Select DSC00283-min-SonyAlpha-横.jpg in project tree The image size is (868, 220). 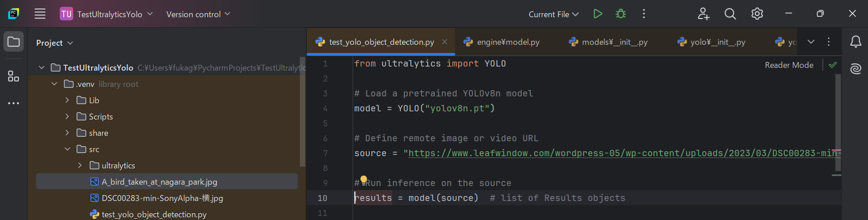click(x=162, y=198)
